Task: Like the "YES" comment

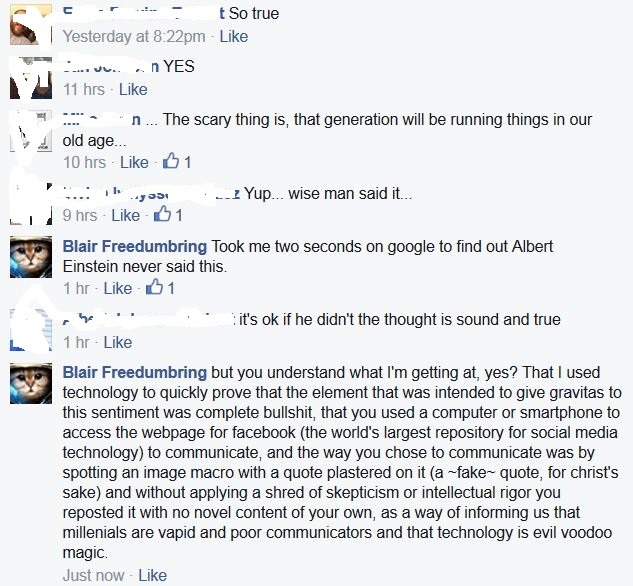Action: pyautogui.click(x=132, y=90)
